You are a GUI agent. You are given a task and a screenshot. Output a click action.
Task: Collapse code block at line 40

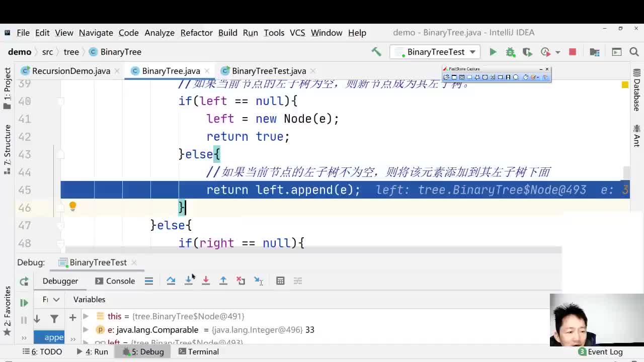60,101
